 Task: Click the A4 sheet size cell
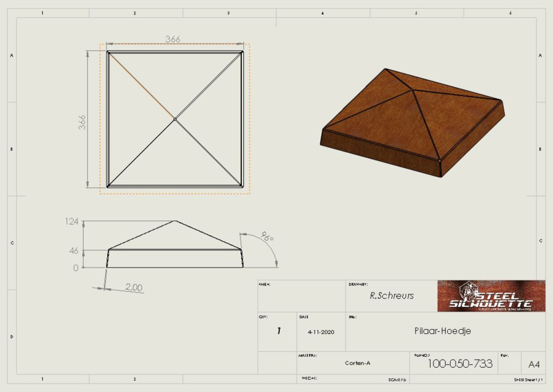(x=534, y=364)
